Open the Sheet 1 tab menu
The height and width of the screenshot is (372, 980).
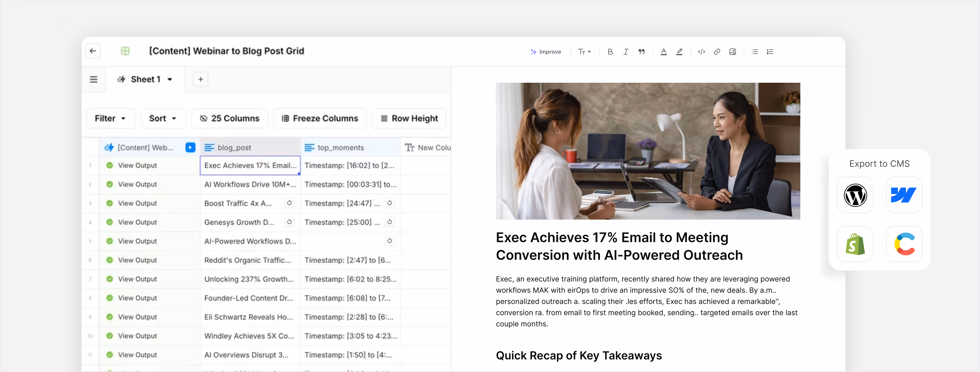tap(170, 80)
